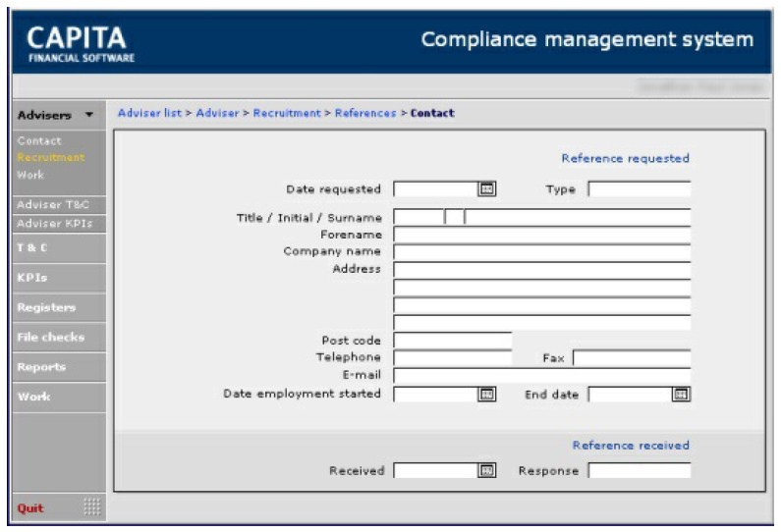Click the Response field
The width and height of the screenshot is (781, 532).
pos(640,470)
